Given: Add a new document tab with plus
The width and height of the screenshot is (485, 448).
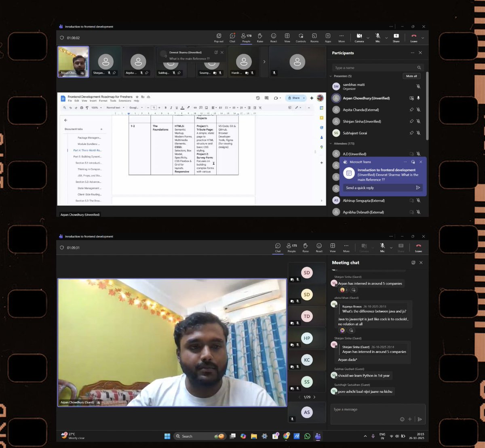Looking at the screenshot, I should [101, 129].
